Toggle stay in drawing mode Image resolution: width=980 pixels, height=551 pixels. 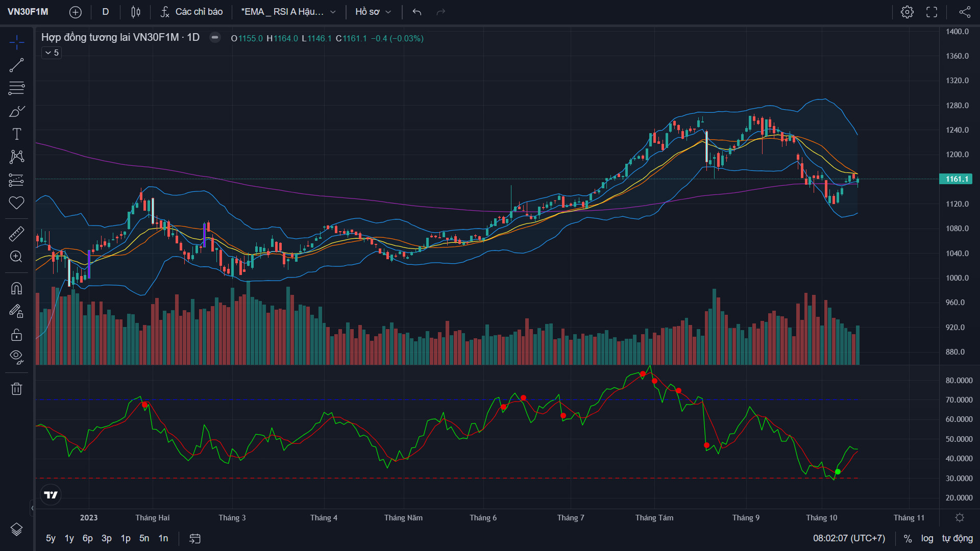click(16, 311)
